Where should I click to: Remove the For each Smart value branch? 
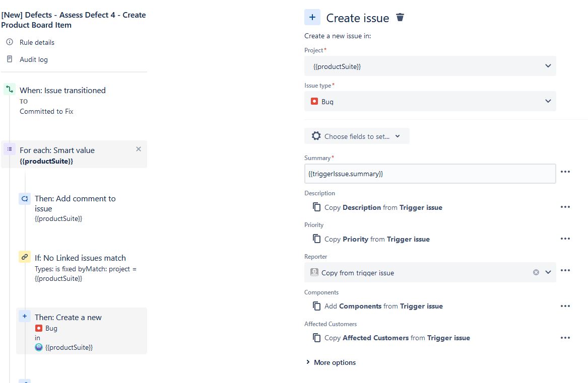(139, 149)
